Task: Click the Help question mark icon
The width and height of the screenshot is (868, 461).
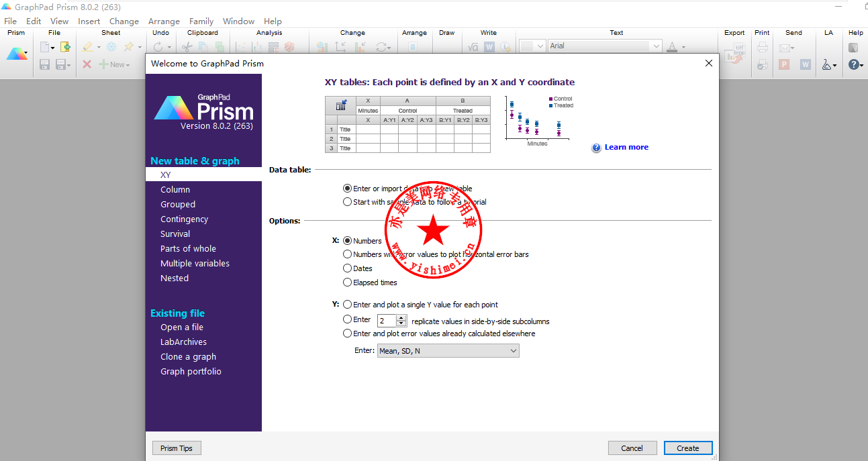Action: [853, 64]
